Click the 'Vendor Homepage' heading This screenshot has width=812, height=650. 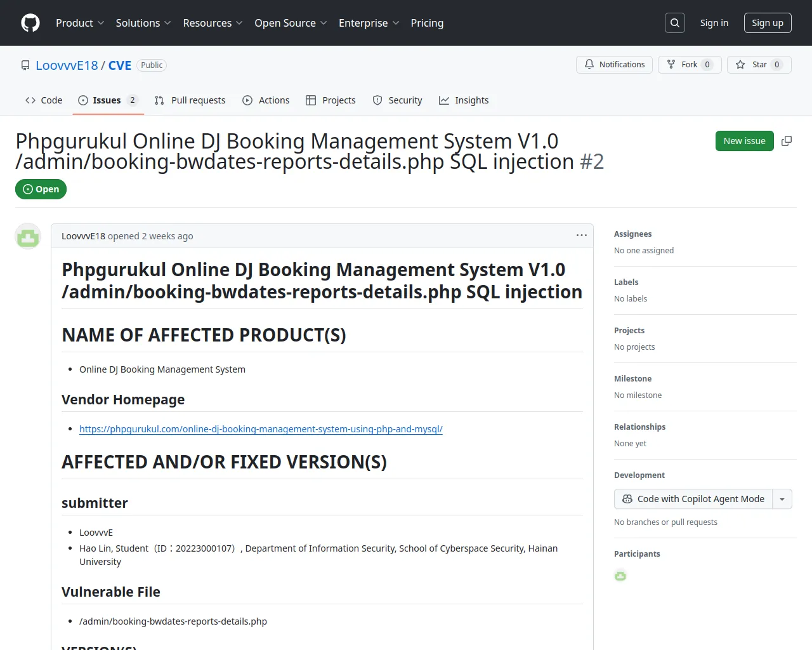123,399
